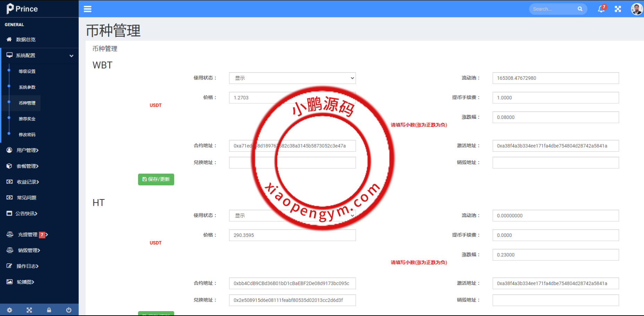
Task: Click the Prince logo link
Action: pyautogui.click(x=22, y=9)
